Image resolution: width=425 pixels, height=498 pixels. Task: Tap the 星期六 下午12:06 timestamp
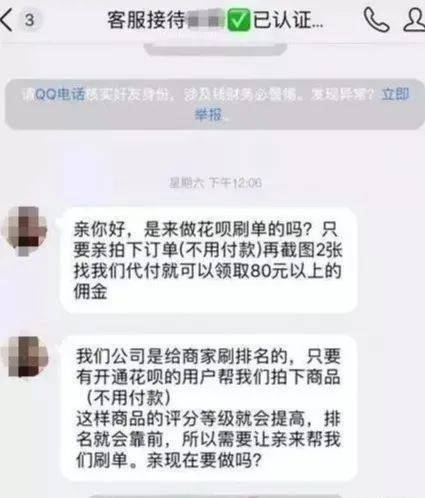[215, 183]
